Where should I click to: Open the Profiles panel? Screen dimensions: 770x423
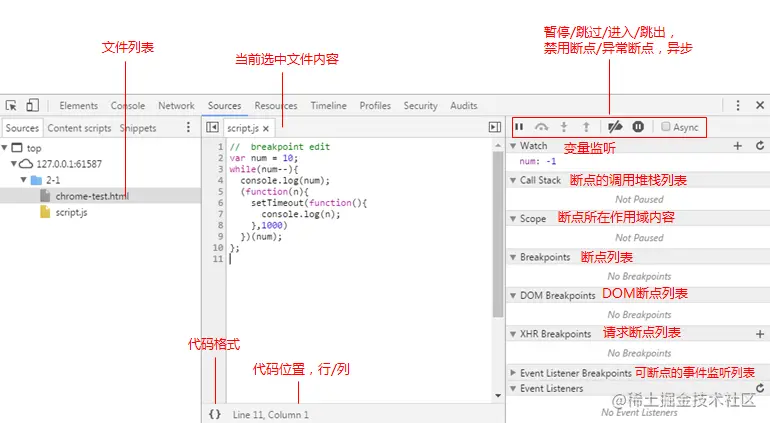click(375, 106)
